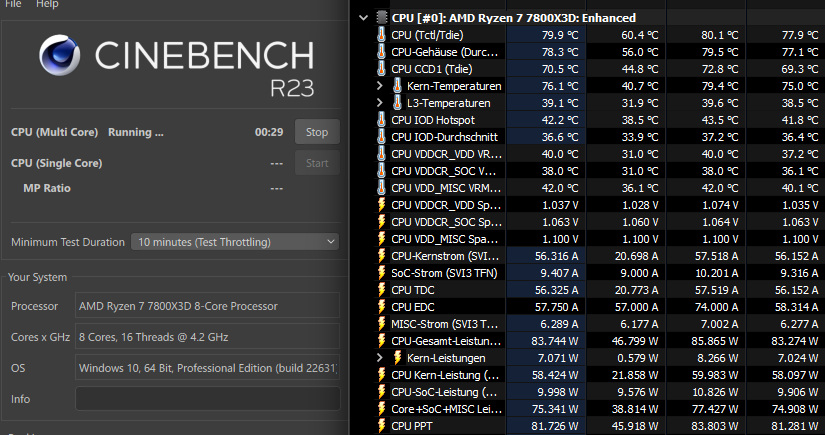Click the 6.289 A MISC-Strom current value
The image size is (825, 435).
(560, 323)
